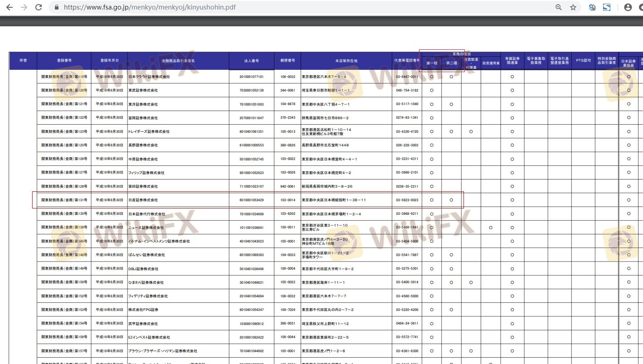Click the 第一種 header cell
Image resolution: width=643 pixels, height=364 pixels.
[x=431, y=63]
